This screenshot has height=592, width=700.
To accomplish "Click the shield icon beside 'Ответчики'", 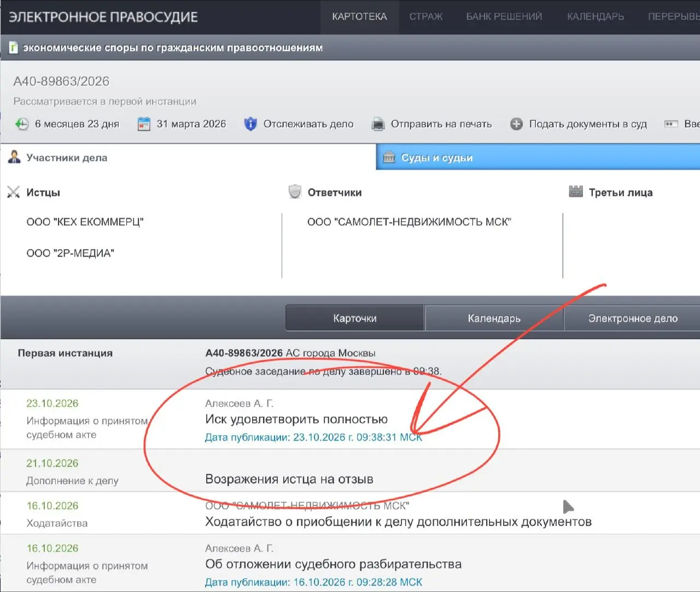I will (x=295, y=192).
